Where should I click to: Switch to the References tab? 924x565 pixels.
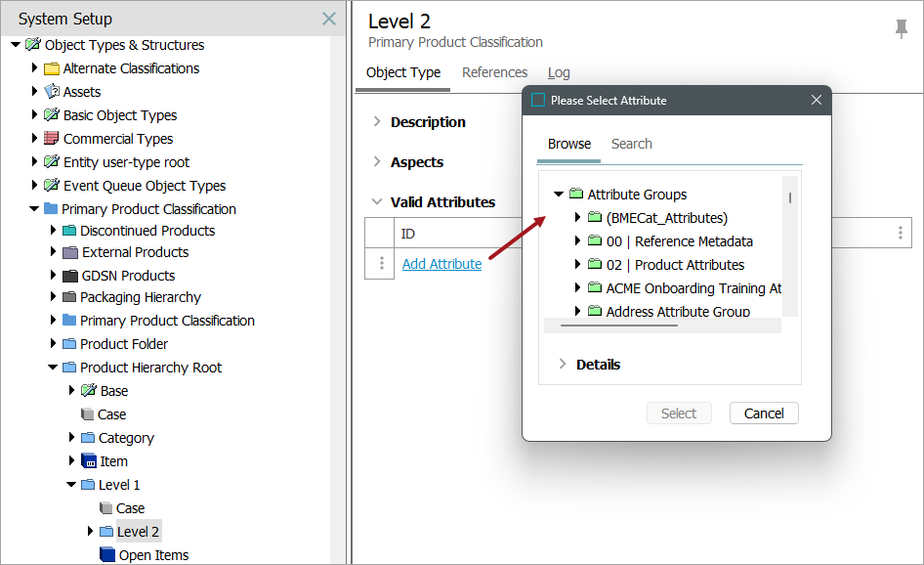494,72
